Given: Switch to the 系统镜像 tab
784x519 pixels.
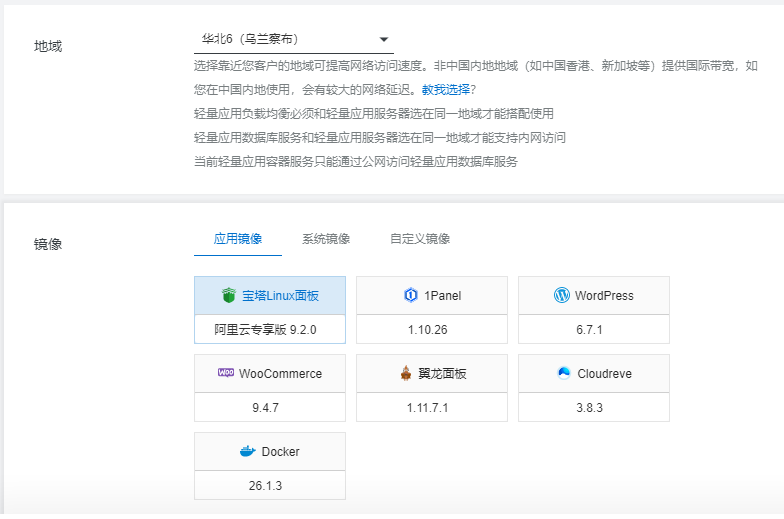Looking at the screenshot, I should tap(326, 239).
